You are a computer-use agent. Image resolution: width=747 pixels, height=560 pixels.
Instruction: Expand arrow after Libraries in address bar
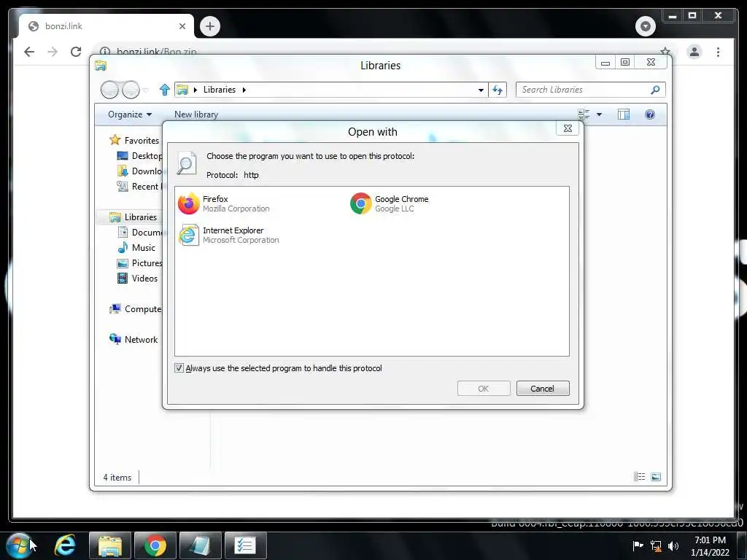(x=244, y=90)
